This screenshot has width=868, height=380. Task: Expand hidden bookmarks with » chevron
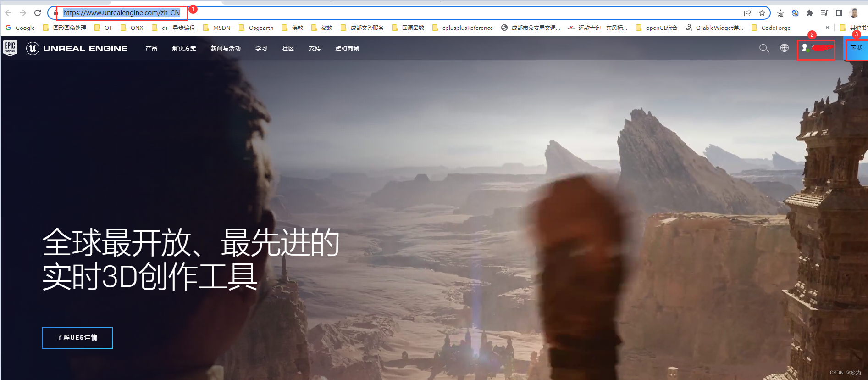point(827,28)
